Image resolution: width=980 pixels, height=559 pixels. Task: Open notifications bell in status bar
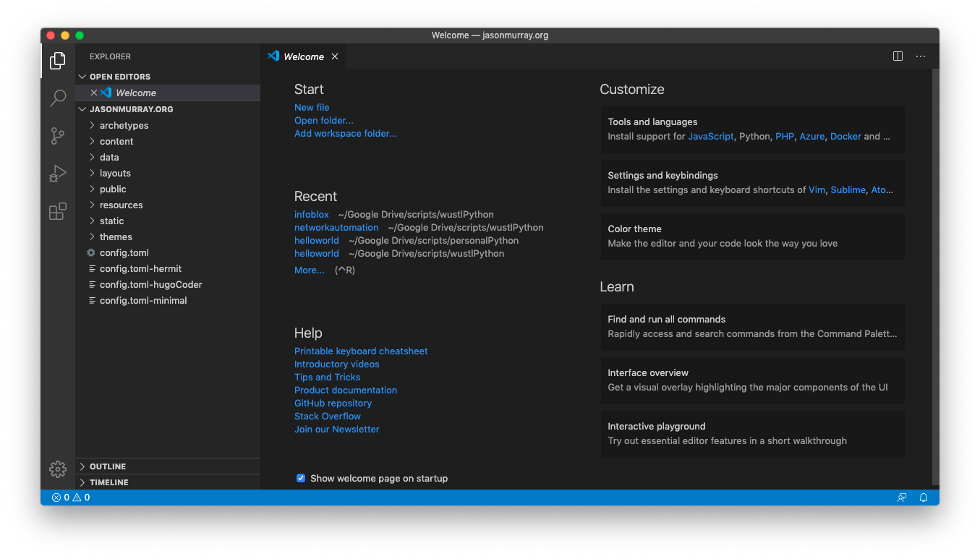924,498
